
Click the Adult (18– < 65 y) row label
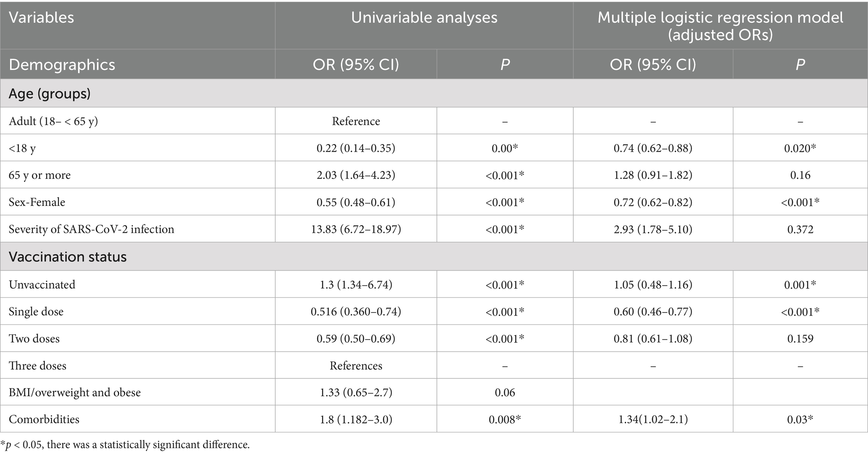53,121
